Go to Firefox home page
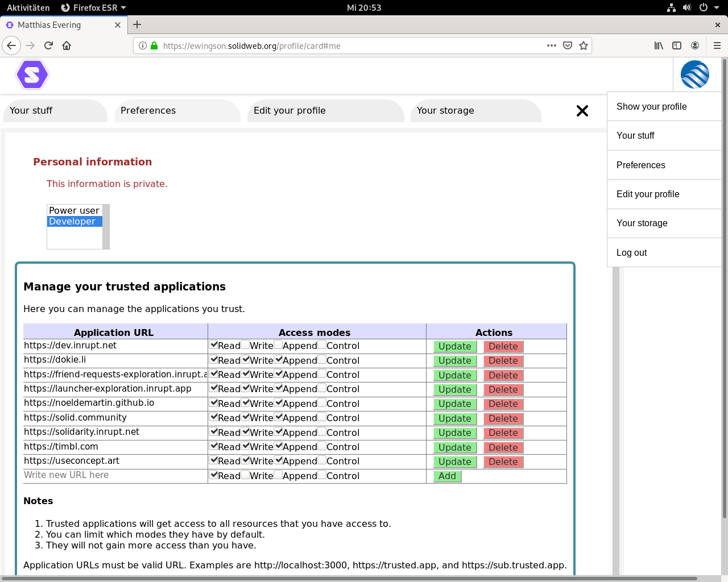Screen dimensions: 728x582 coord(67,45)
